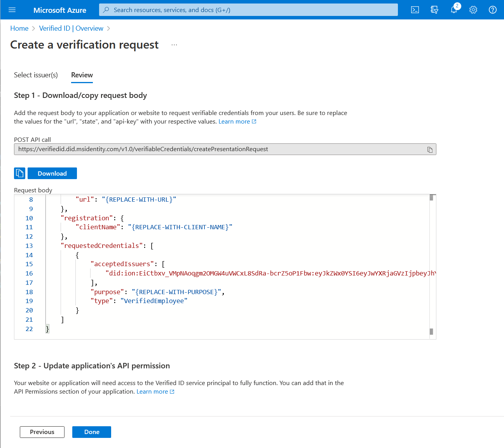Click the POST API call label
This screenshot has width=504, height=448.
(32, 139)
